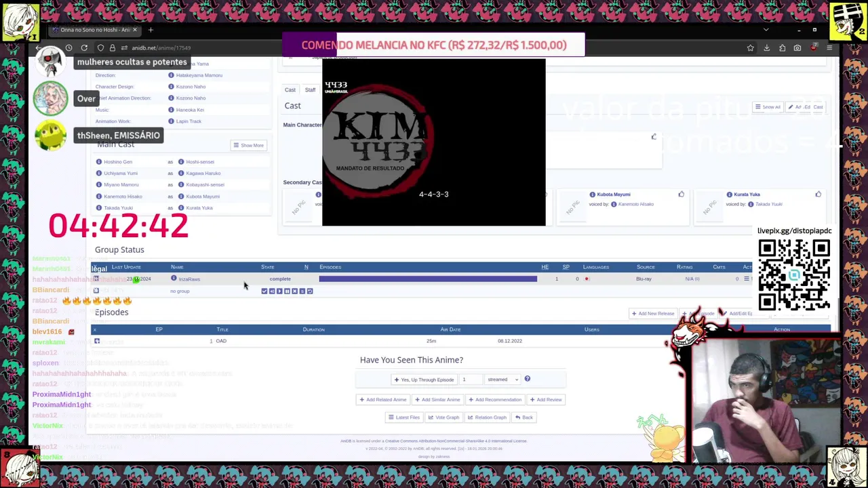
Task: Click info icon beside InzaRaws group
Action: click(174, 279)
